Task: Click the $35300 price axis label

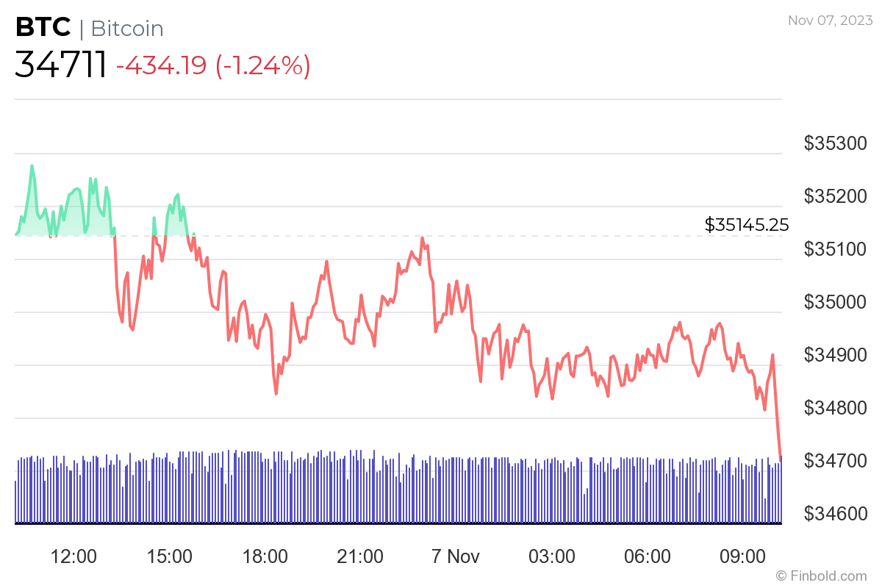Action: click(834, 143)
